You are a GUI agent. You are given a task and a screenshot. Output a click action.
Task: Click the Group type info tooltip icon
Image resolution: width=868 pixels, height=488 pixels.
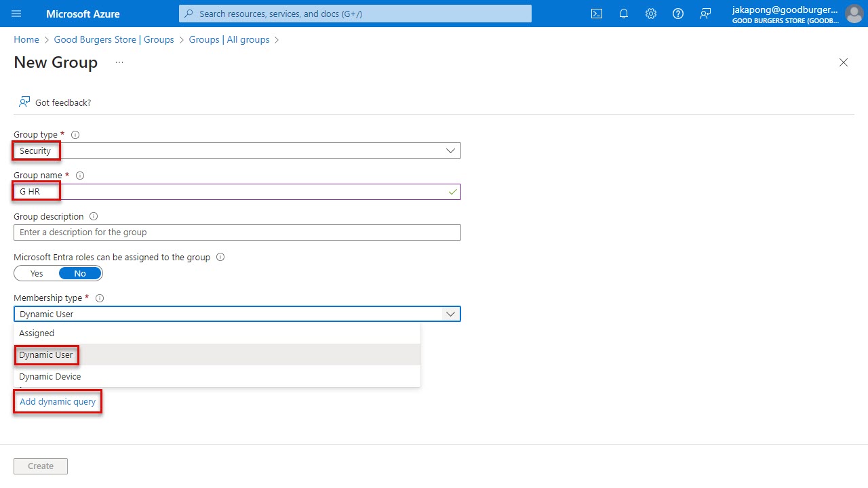pos(75,134)
